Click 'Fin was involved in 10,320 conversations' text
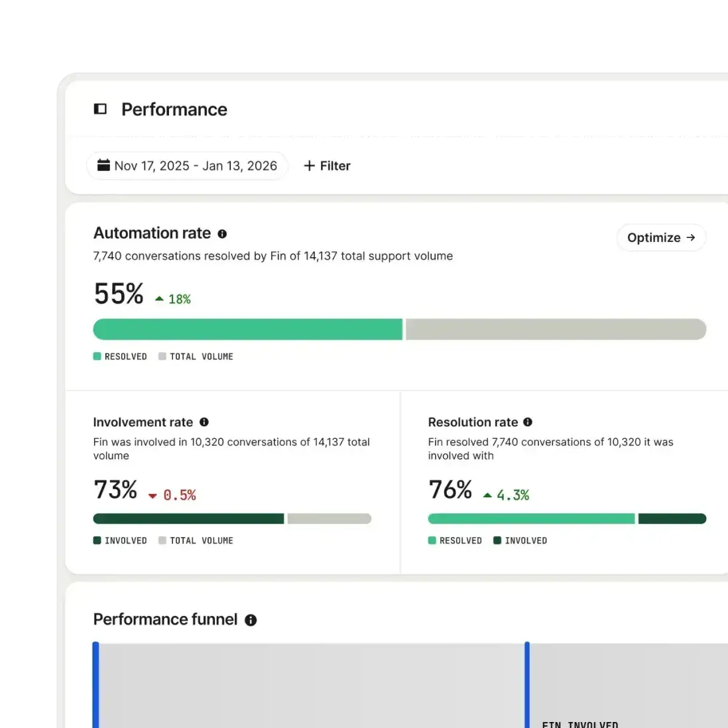The image size is (728, 728). [x=231, y=448]
